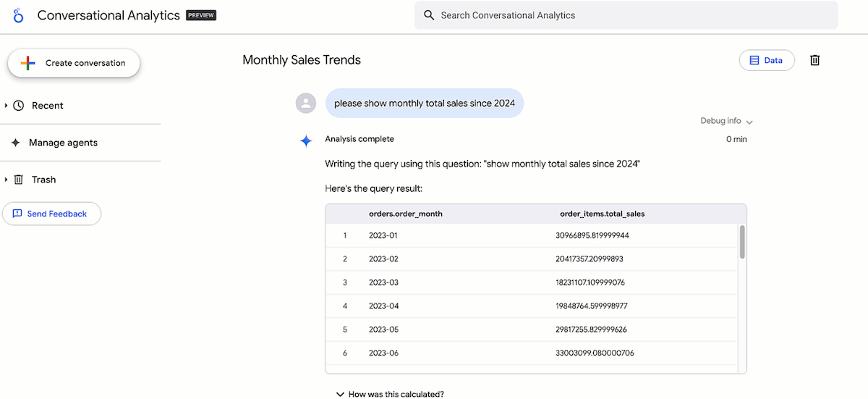Click the orders.order_month column header

[405, 214]
